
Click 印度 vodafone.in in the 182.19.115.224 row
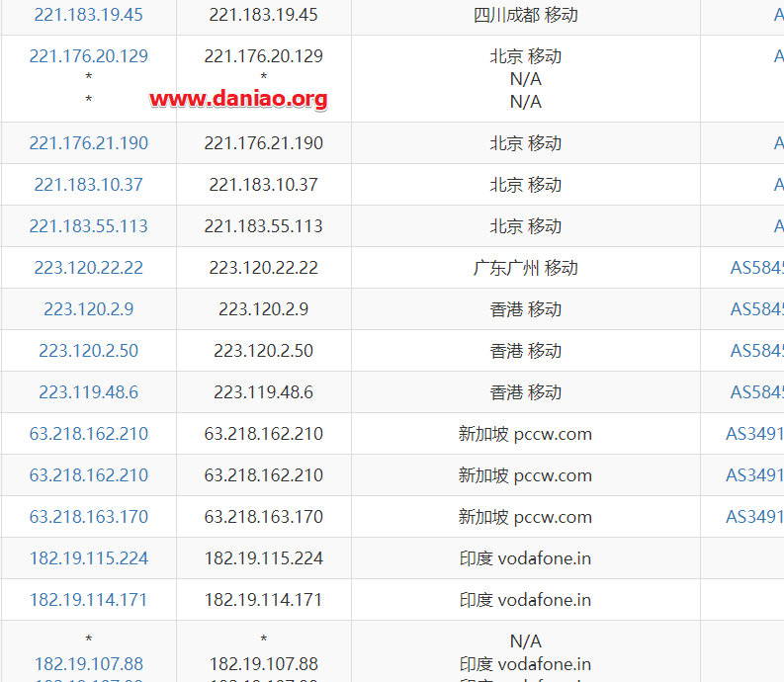[526, 558]
